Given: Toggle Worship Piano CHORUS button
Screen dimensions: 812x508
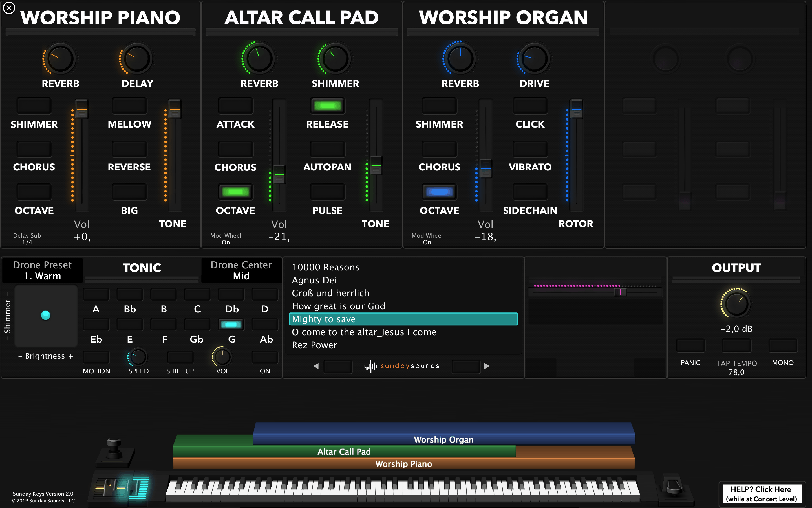Looking at the screenshot, I should click(x=34, y=149).
